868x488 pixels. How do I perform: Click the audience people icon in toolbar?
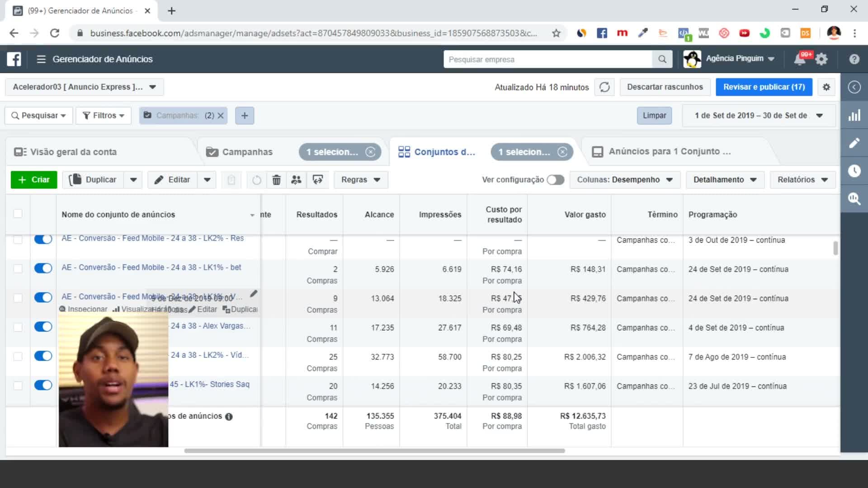[296, 180]
